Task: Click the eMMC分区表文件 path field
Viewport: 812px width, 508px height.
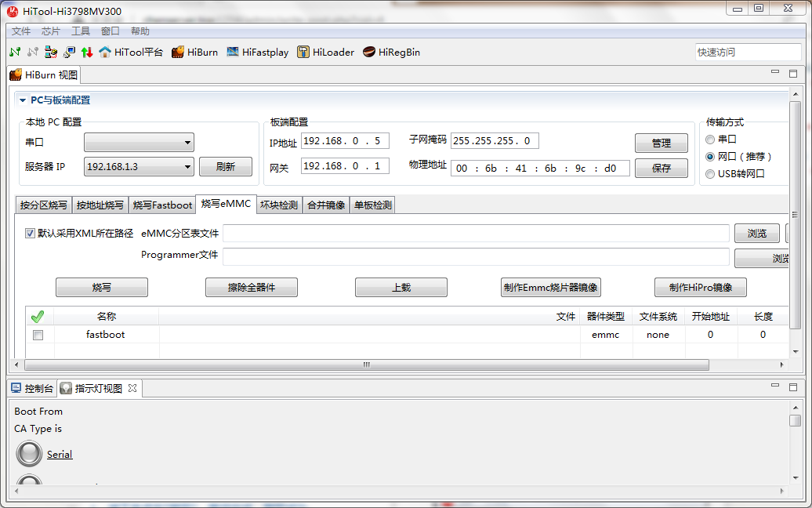Action: (x=476, y=234)
